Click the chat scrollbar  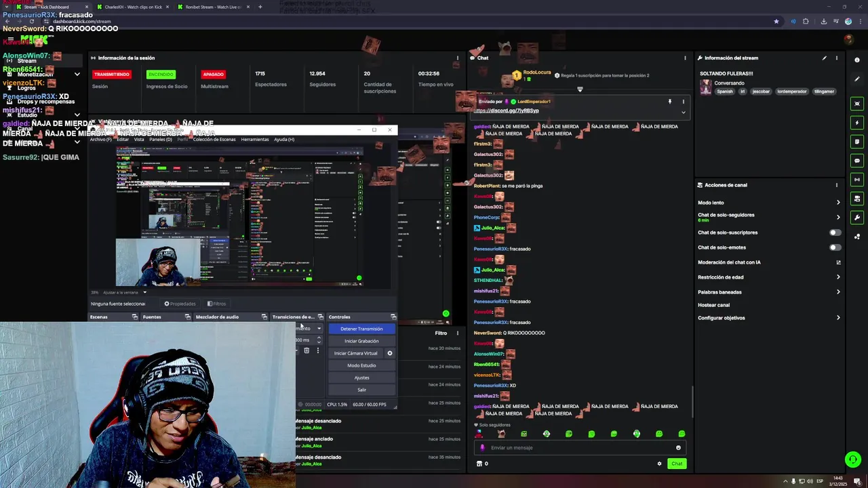point(692,401)
